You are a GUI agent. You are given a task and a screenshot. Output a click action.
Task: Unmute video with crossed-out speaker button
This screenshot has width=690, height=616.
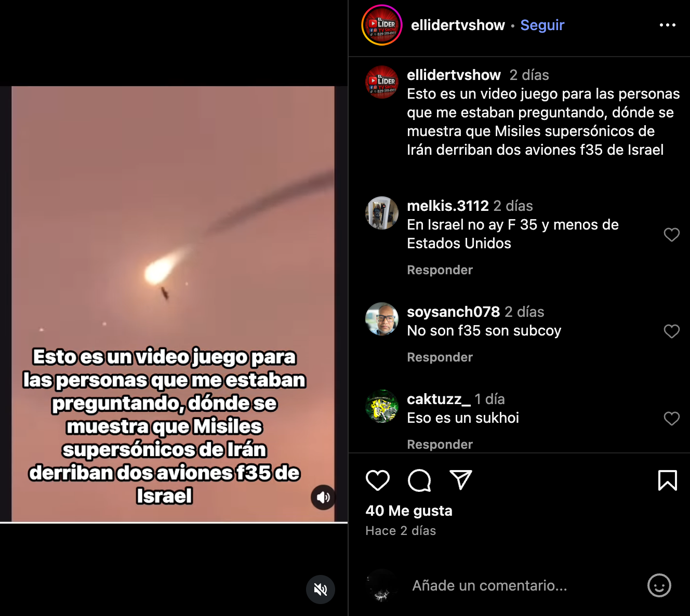click(x=321, y=590)
